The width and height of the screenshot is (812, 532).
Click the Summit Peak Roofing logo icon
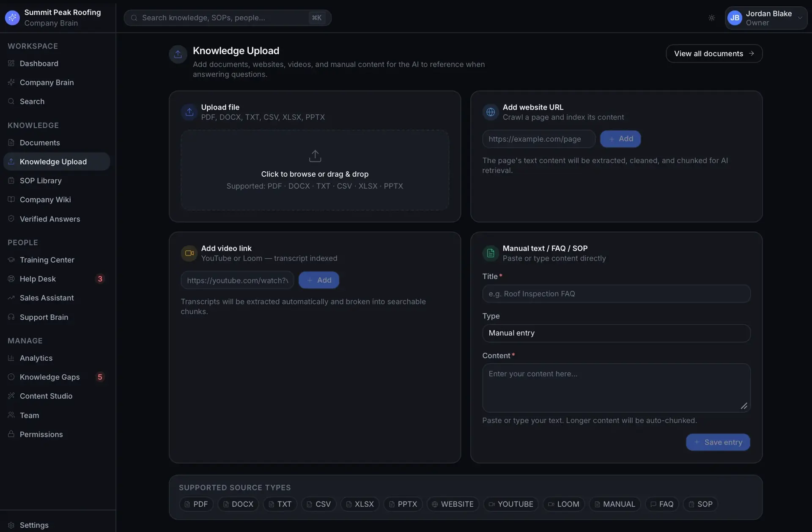coord(12,18)
